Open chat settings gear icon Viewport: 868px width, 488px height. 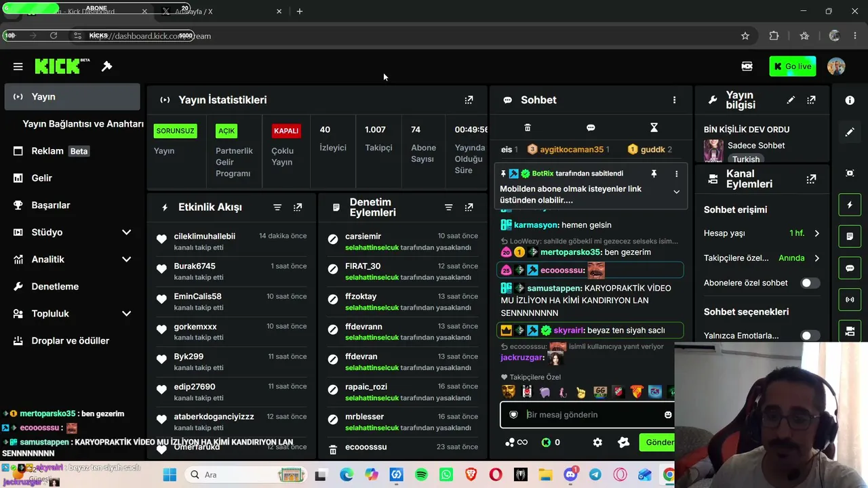tap(597, 443)
